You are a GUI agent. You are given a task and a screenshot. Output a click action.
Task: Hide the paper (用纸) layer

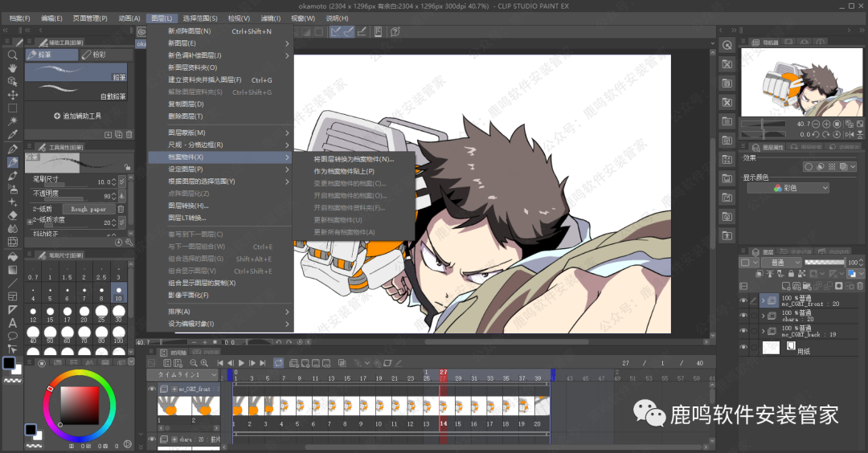(743, 347)
